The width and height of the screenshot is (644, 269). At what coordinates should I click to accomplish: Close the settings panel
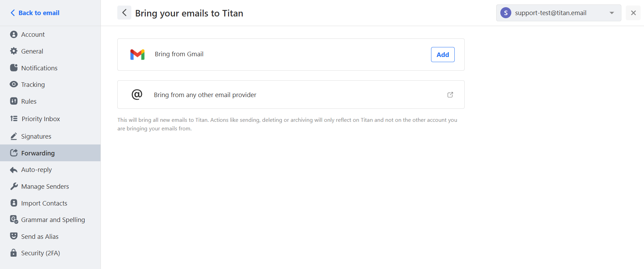633,13
